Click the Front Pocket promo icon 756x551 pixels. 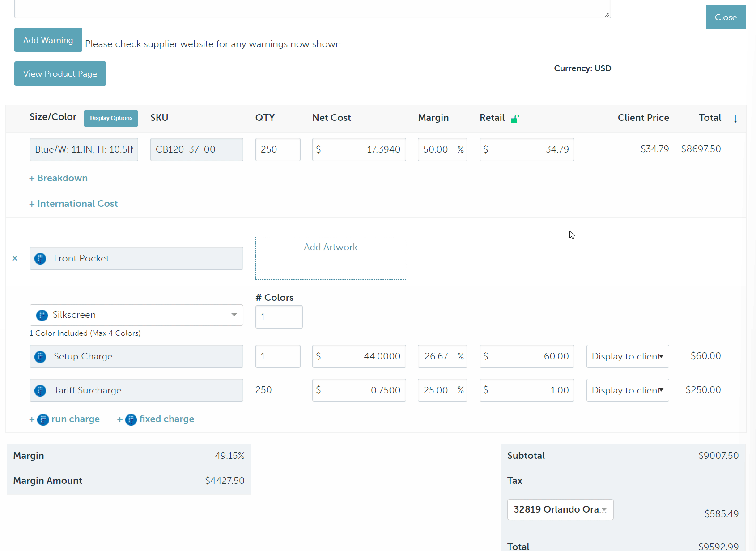pos(40,259)
